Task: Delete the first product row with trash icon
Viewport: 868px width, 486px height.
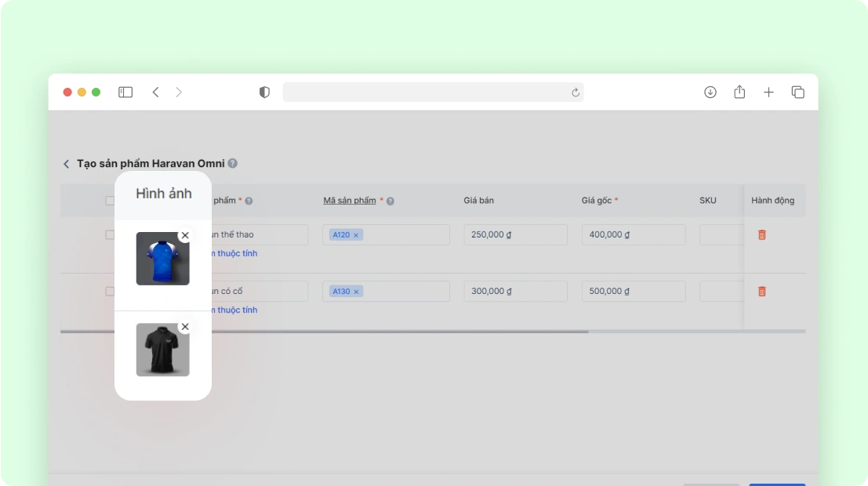Action: [x=761, y=234]
